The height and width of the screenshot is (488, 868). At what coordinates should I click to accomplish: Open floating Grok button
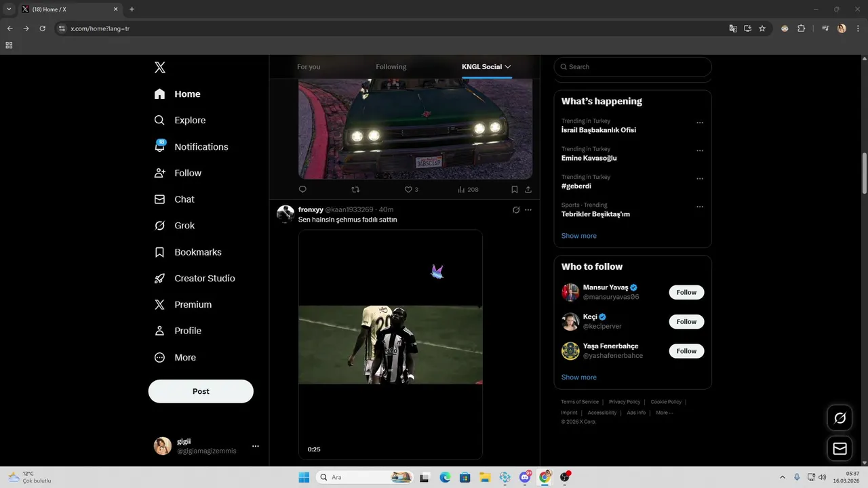[840, 418]
